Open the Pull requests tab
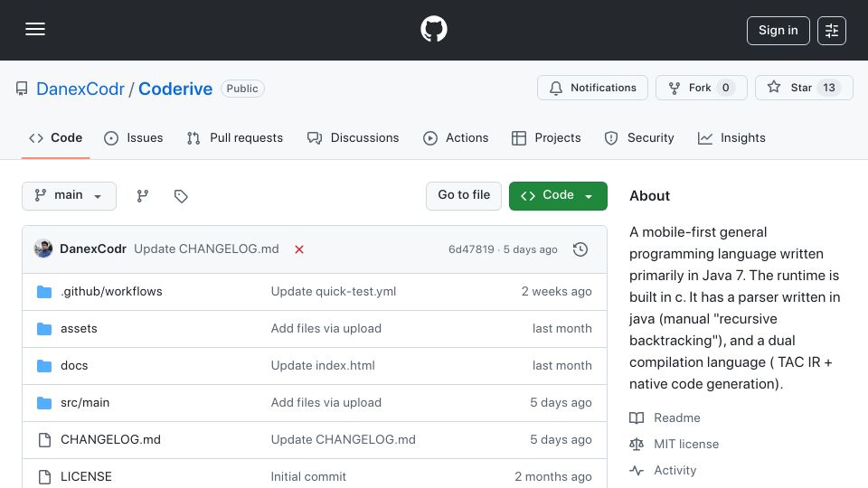 pos(235,137)
